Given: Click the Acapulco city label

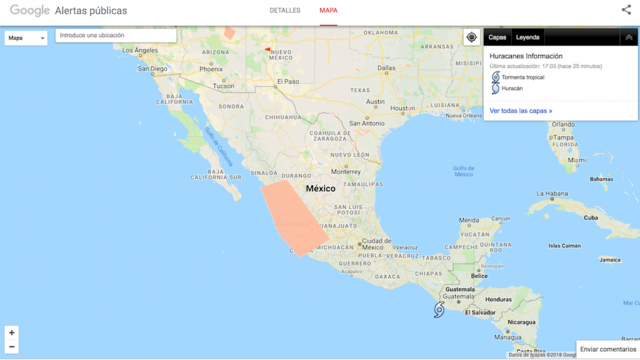Looking at the screenshot, I should tap(351, 271).
